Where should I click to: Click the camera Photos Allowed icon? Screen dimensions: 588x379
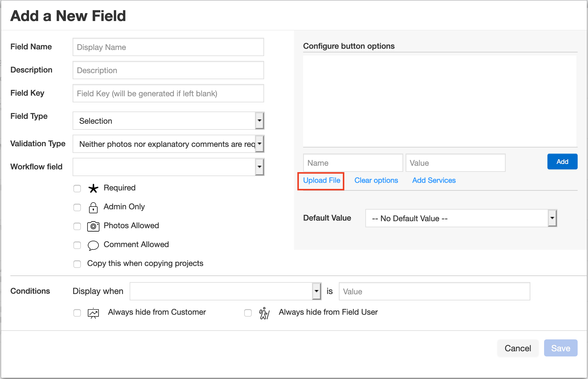pyautogui.click(x=93, y=226)
